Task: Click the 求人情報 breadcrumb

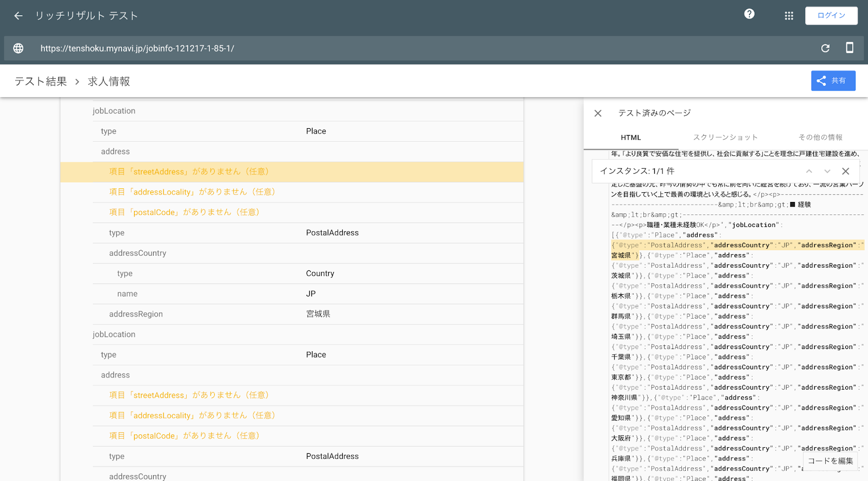Action: pyautogui.click(x=109, y=81)
